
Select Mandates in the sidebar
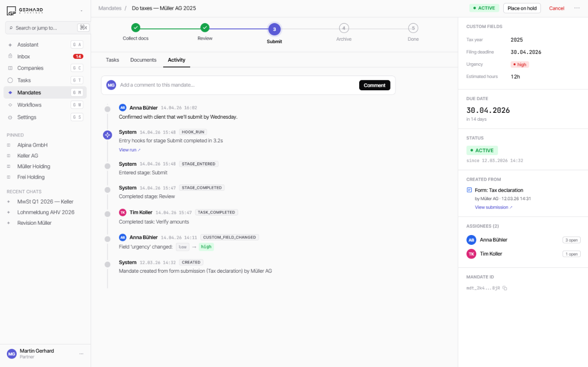click(45, 92)
